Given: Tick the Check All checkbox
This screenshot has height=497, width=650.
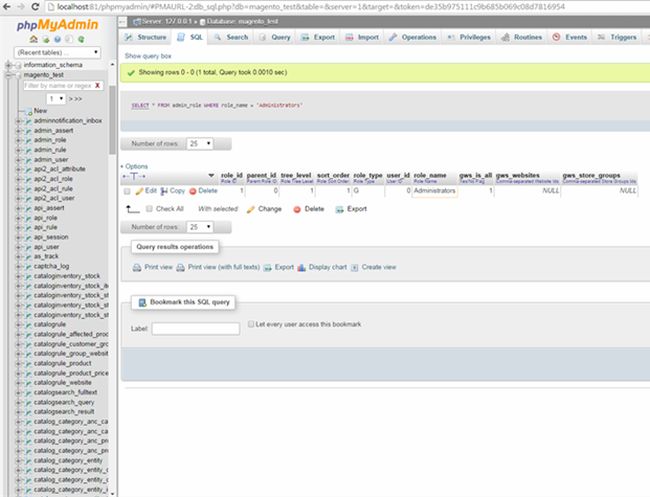Looking at the screenshot, I should tap(149, 208).
